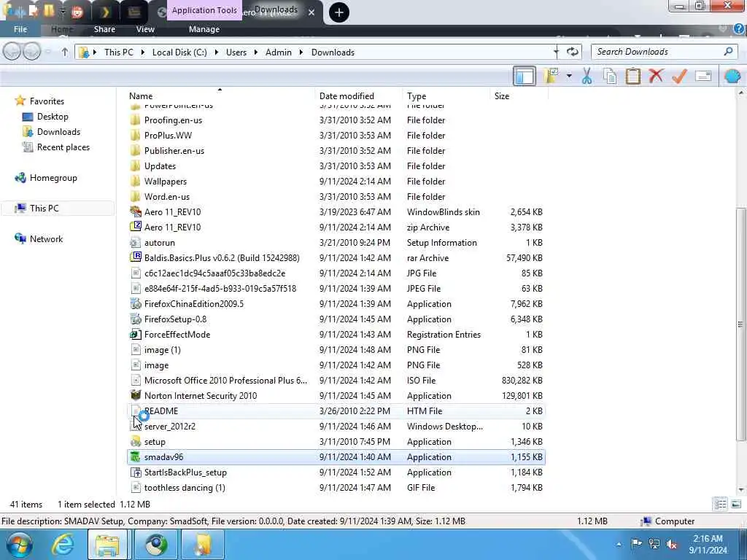
Task: Select toothless dancing (1) GIF file
Action: (x=336, y=488)
